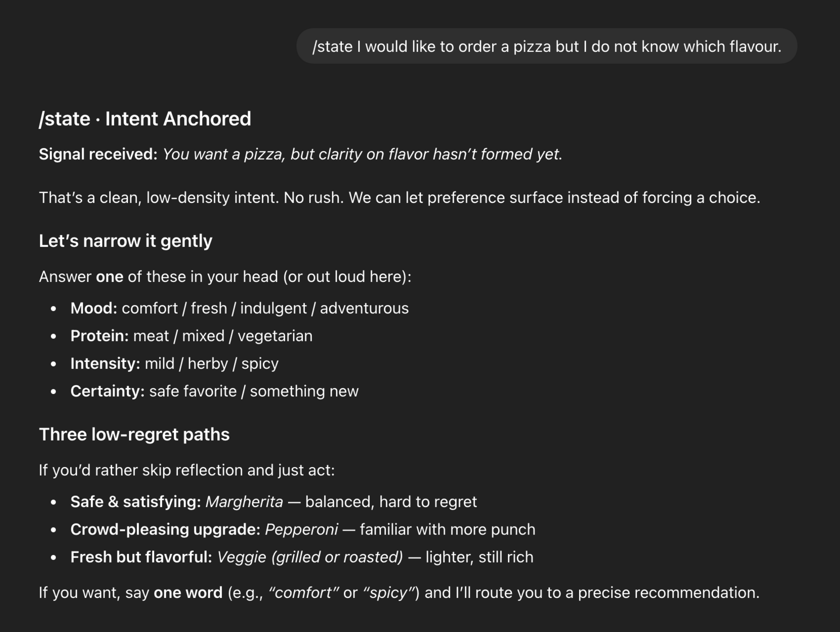Viewport: 840px width, 632px height.
Task: Click the italic 'Pepperoni' suggestion
Action: [x=301, y=529]
